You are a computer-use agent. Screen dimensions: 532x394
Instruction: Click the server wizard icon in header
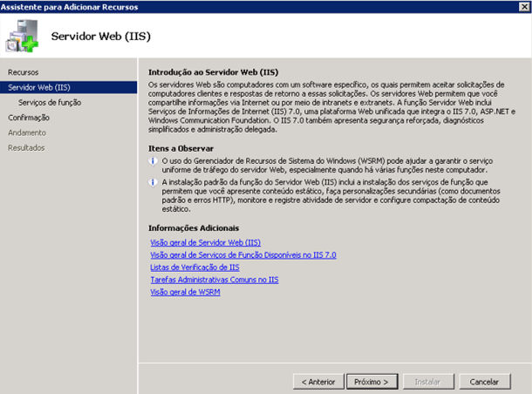point(22,36)
